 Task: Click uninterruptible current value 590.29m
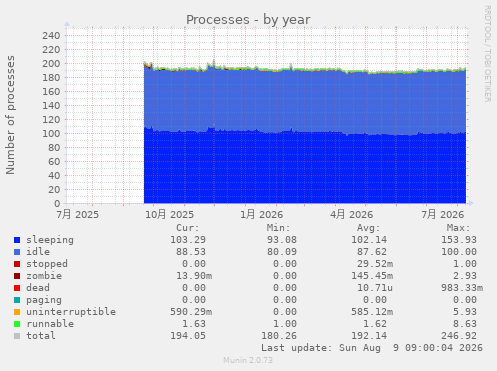[191, 312]
